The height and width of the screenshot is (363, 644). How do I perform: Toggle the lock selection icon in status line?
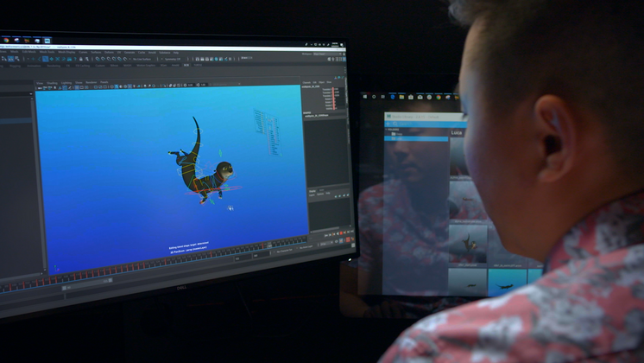pos(81,59)
